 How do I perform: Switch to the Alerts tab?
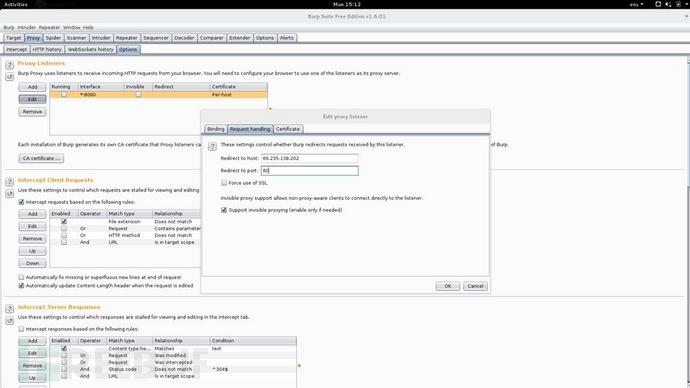point(286,38)
